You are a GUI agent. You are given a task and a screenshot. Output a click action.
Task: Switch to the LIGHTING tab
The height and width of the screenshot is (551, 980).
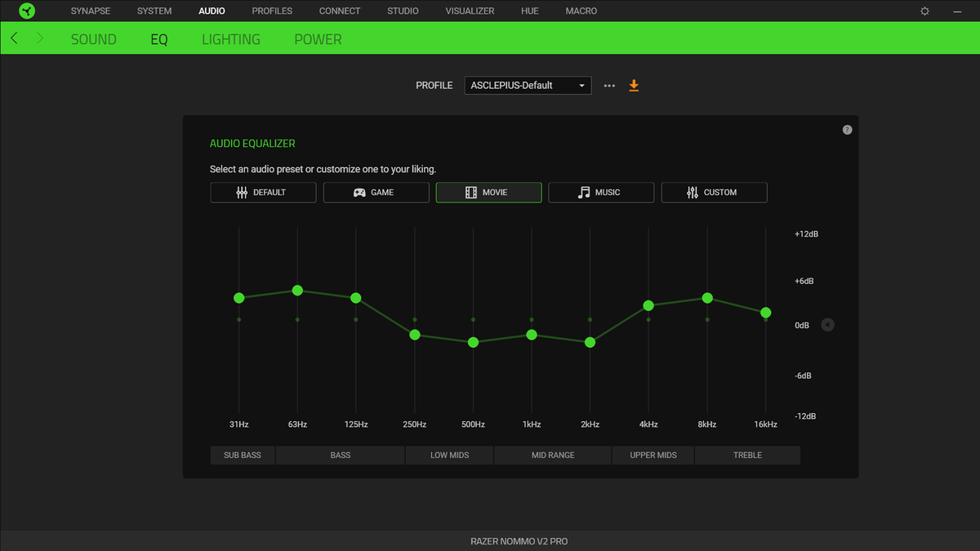coord(231,39)
